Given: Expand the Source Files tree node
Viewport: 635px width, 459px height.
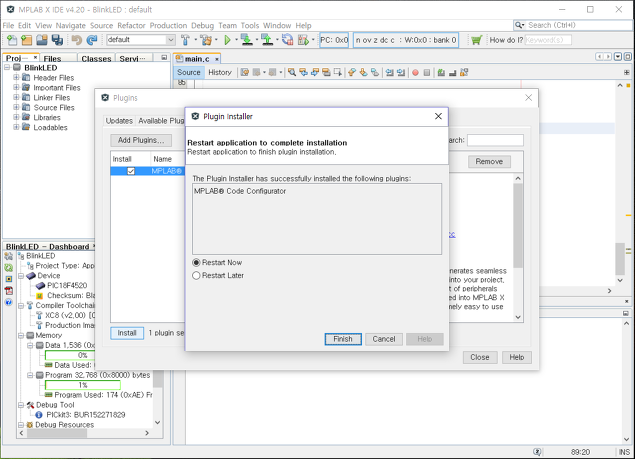Looking at the screenshot, I should 16,107.
